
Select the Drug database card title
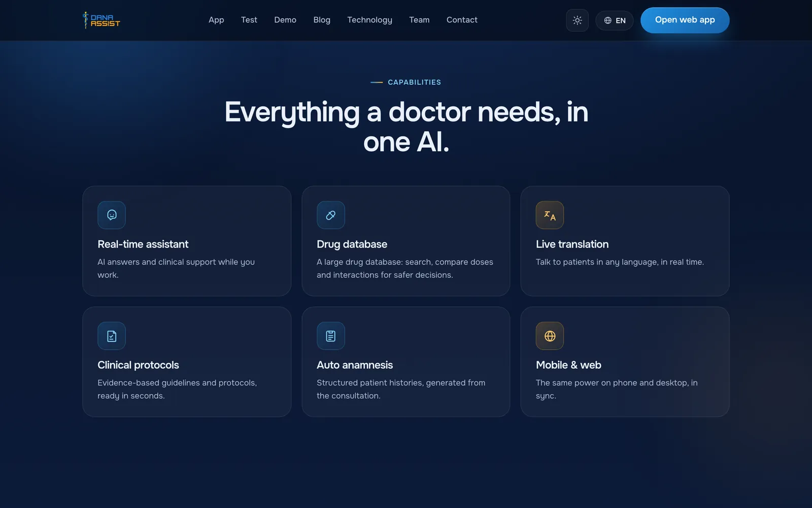[352, 244]
